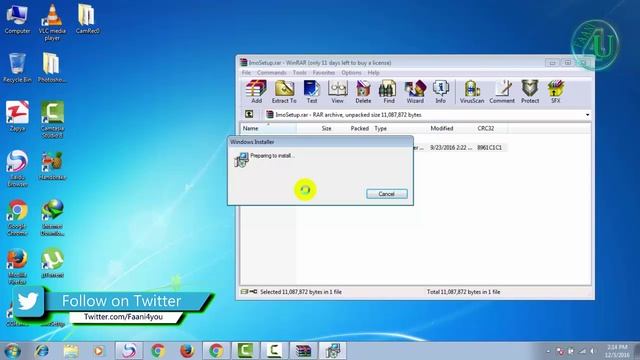Click the Find toolbar icon

[x=389, y=91]
